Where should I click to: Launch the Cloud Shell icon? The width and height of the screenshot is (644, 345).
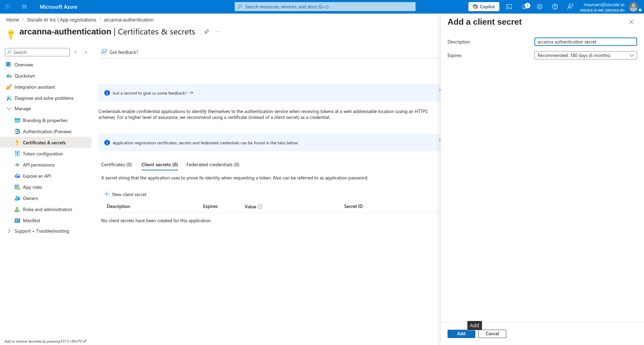click(x=509, y=7)
